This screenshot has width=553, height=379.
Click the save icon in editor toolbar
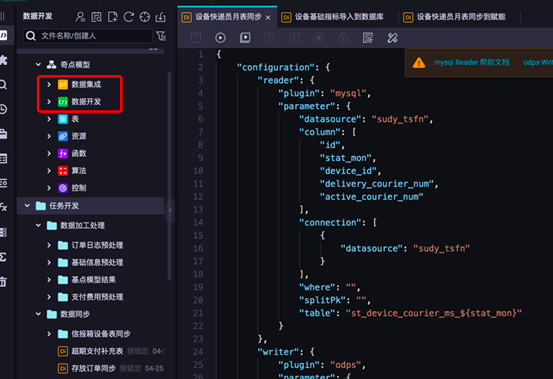pyautogui.click(x=196, y=38)
